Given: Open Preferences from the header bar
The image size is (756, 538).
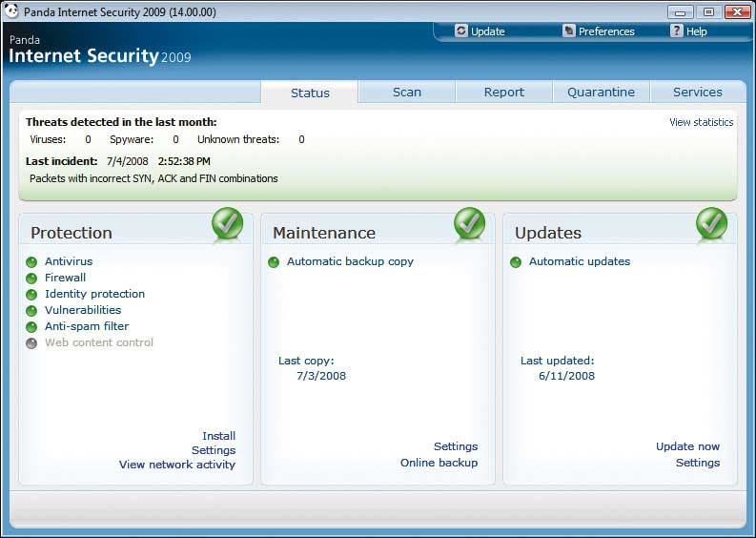Looking at the screenshot, I should (606, 31).
